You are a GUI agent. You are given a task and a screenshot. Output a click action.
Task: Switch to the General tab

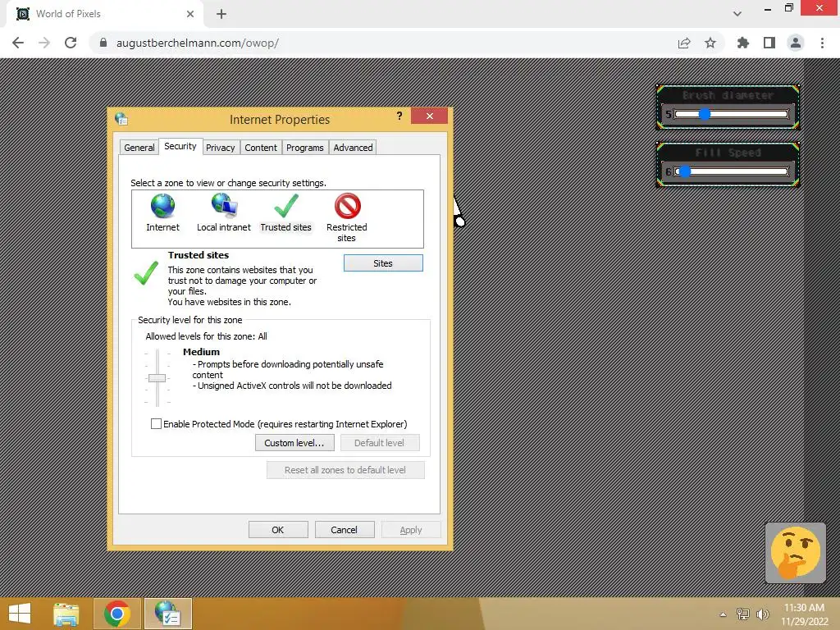point(139,148)
